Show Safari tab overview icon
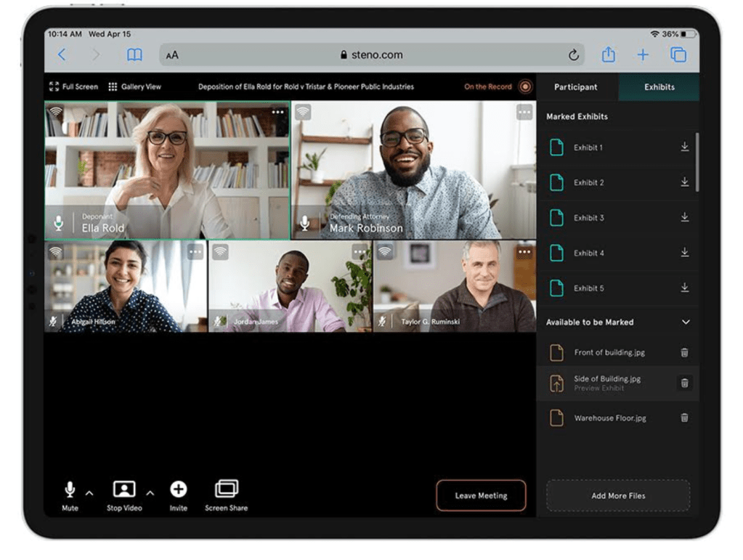This screenshot has width=743, height=560. coord(678,54)
